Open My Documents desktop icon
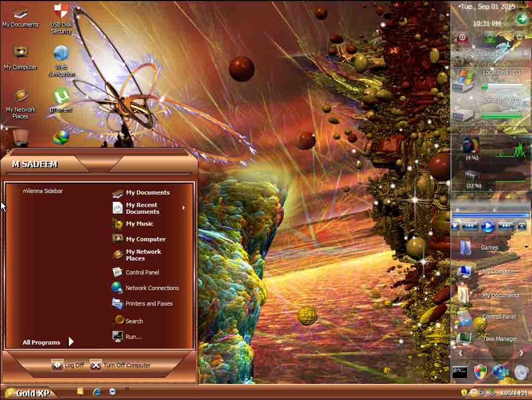 (x=20, y=19)
